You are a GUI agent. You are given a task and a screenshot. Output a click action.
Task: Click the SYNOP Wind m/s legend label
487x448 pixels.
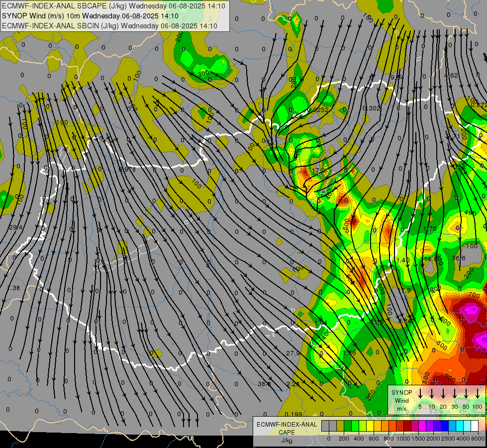401,400
